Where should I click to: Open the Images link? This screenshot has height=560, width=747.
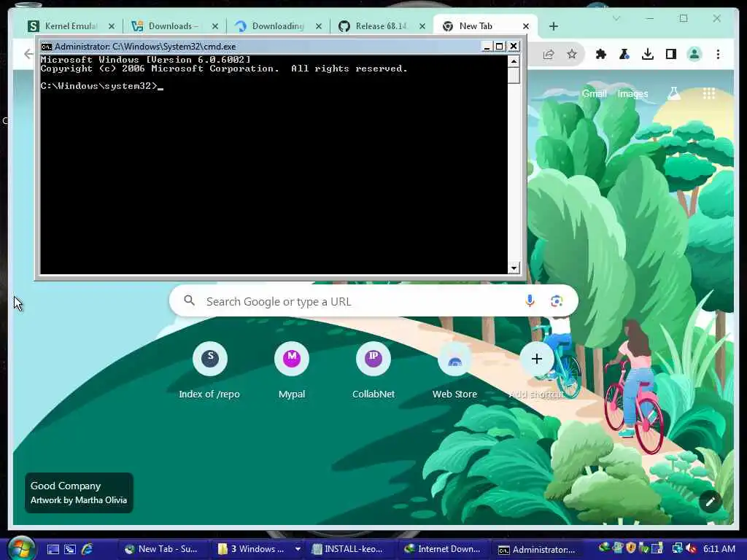[632, 94]
